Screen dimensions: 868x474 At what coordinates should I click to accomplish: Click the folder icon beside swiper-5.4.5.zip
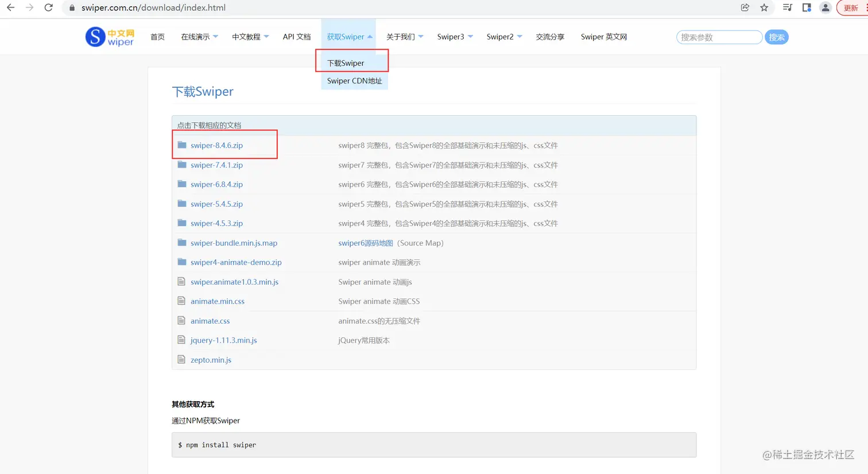[182, 203]
